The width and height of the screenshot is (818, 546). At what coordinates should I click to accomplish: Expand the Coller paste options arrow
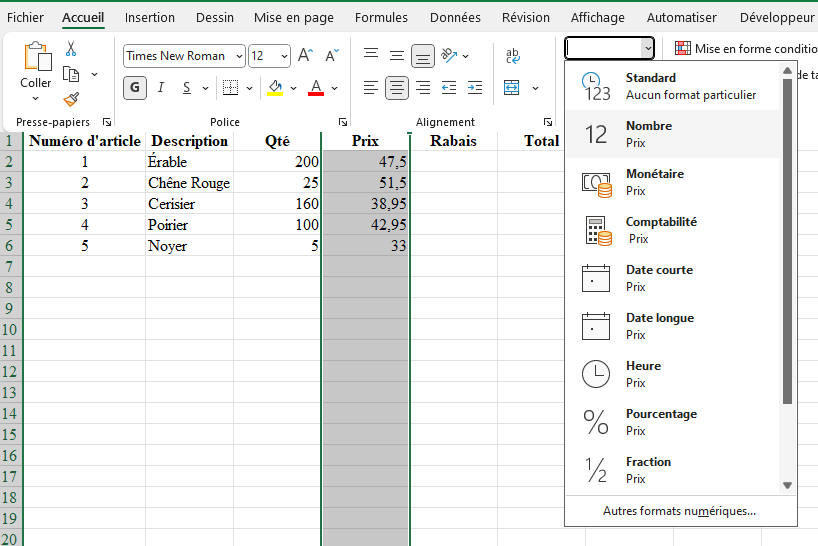click(35, 99)
